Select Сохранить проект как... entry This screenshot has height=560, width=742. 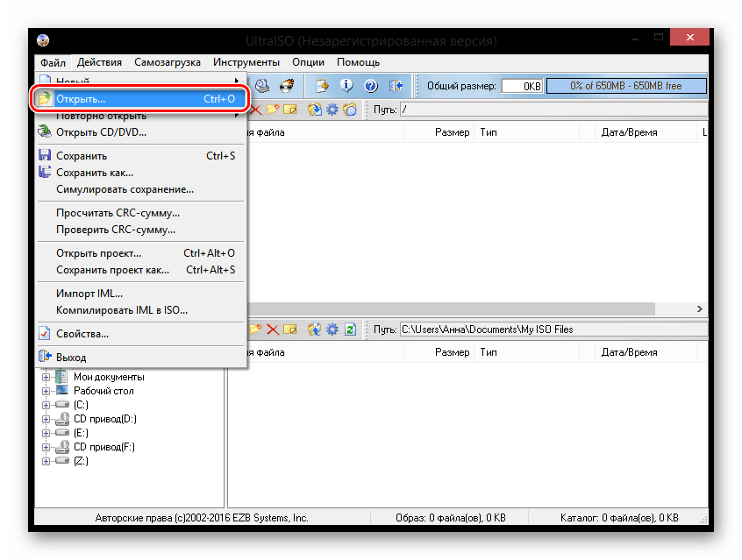coord(141,270)
